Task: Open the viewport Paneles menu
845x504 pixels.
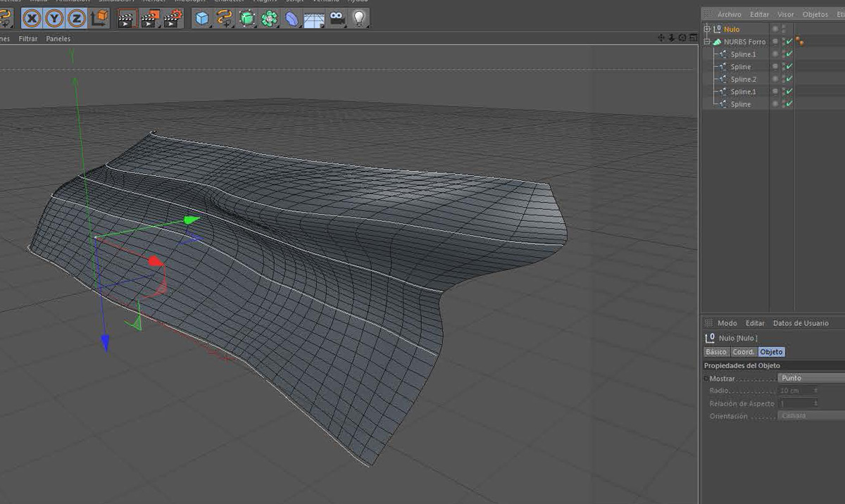Action: click(58, 39)
